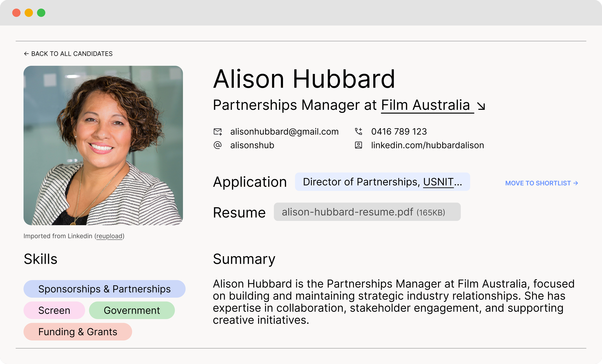The height and width of the screenshot is (364, 602).
Task: Open linkedin.com/hubbardalison link
Action: tap(428, 145)
